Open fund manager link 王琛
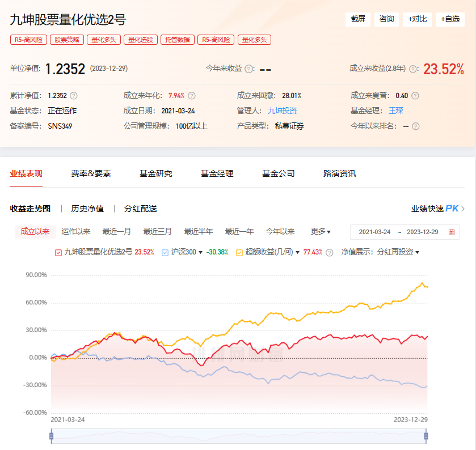The width and height of the screenshot is (476, 450). 396,111
